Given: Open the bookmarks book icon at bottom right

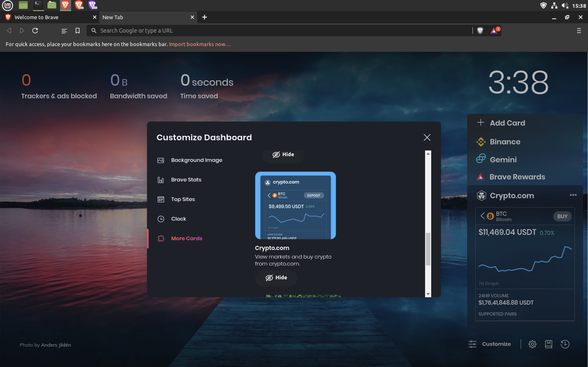Looking at the screenshot, I should 548,344.
